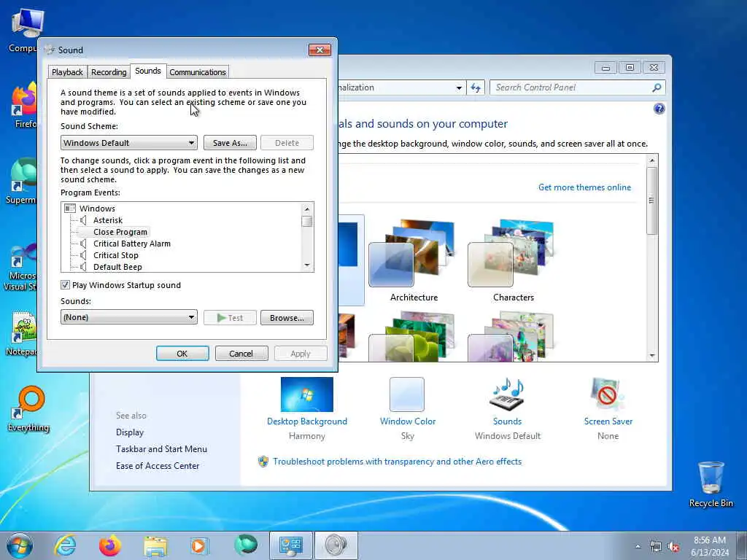Screen dimensions: 747x560
Task: Open the Display link under See also
Action: coord(130,432)
